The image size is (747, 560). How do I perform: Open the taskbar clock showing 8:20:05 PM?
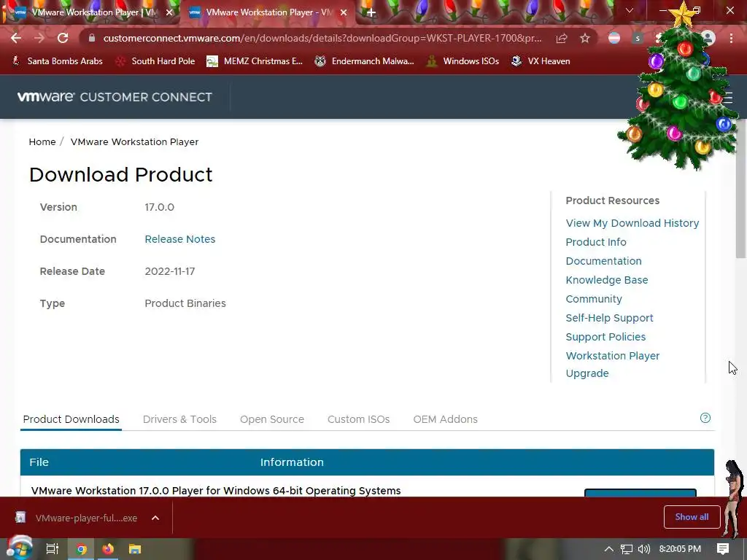pos(680,549)
